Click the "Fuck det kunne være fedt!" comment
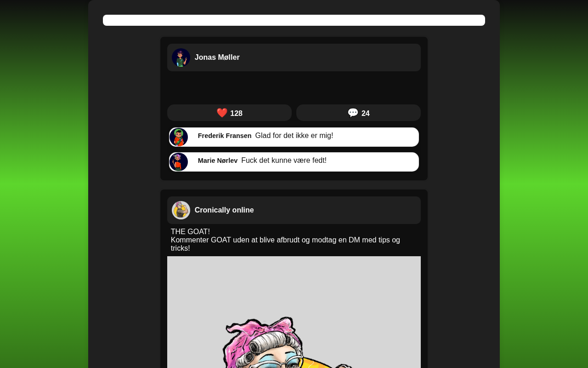The width and height of the screenshot is (588, 368). pos(284,161)
